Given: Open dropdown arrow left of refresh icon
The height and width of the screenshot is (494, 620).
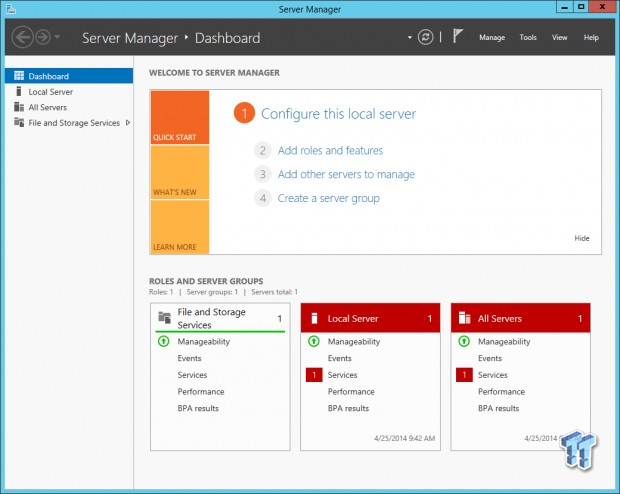Looking at the screenshot, I should pos(410,38).
